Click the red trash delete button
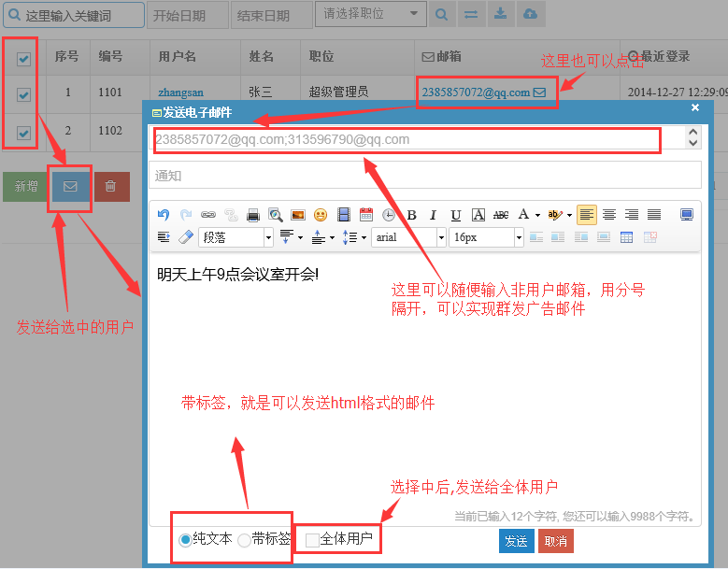 click(110, 187)
